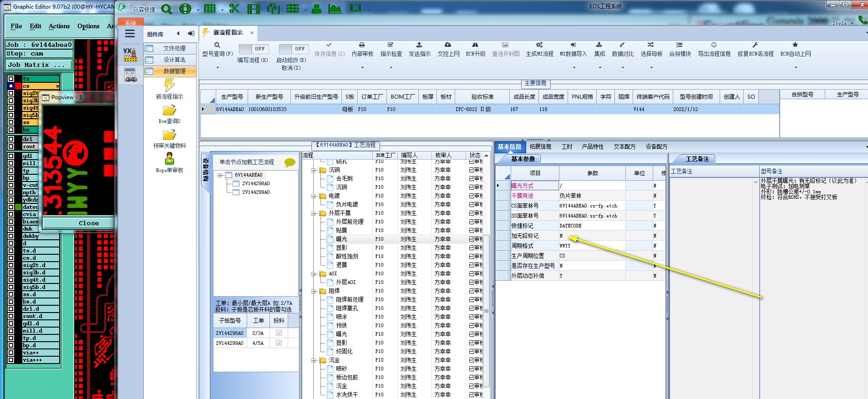Viewport: 868px width, 399px height.
Task: Switch to 文本配方 tab
Action: click(x=624, y=146)
